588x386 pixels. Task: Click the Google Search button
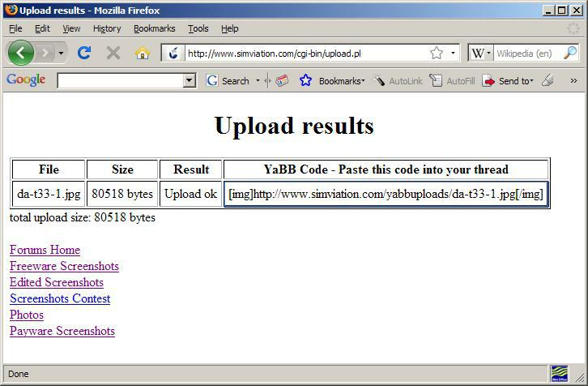(228, 81)
